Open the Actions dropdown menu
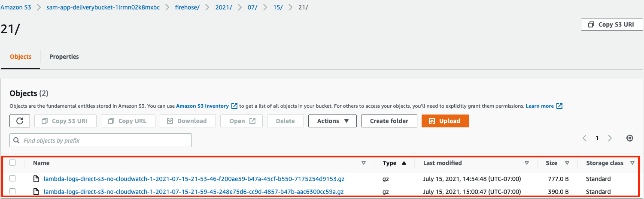The image size is (644, 199). (332, 121)
